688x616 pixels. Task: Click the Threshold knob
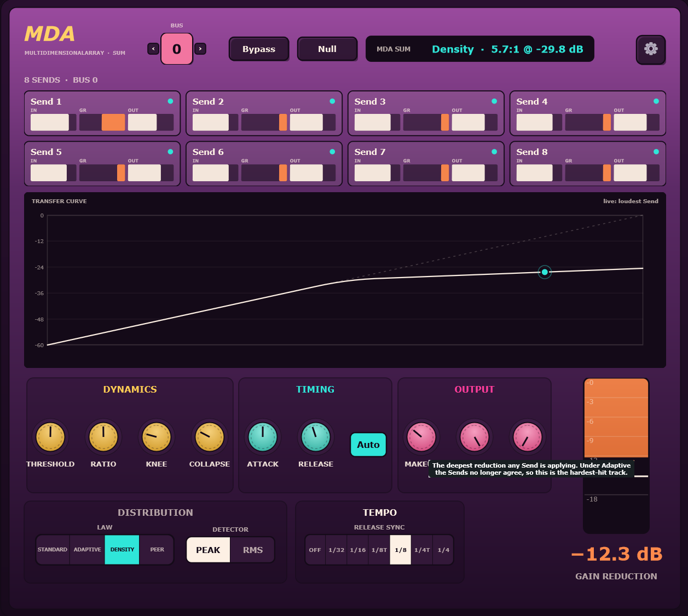(x=50, y=437)
